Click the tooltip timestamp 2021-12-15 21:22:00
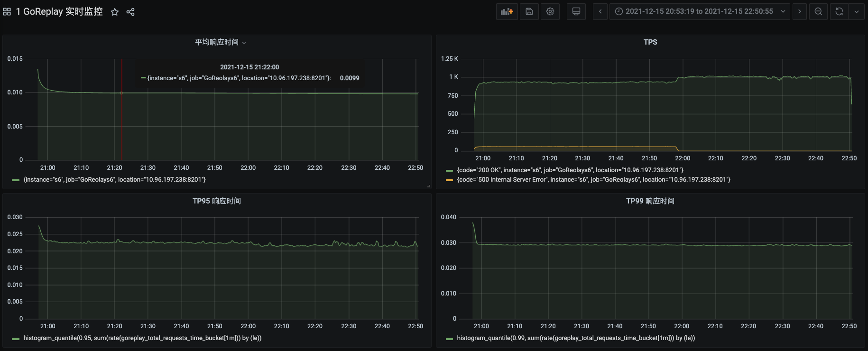 point(249,67)
